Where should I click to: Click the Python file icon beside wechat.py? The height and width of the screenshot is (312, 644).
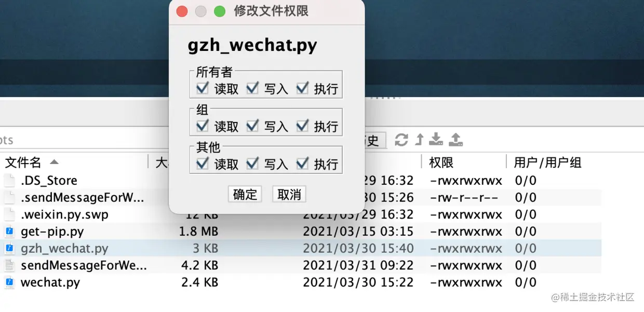coord(10,282)
